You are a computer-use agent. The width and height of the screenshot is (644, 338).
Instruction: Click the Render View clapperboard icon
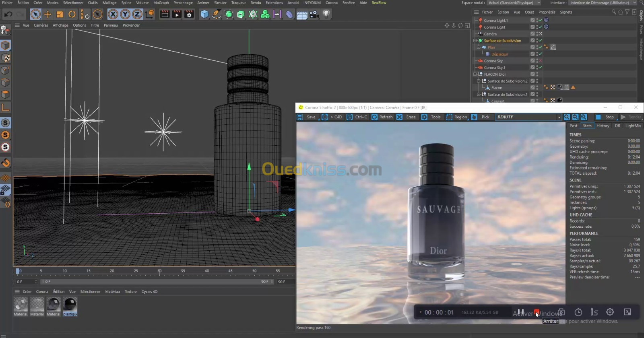(x=165, y=14)
